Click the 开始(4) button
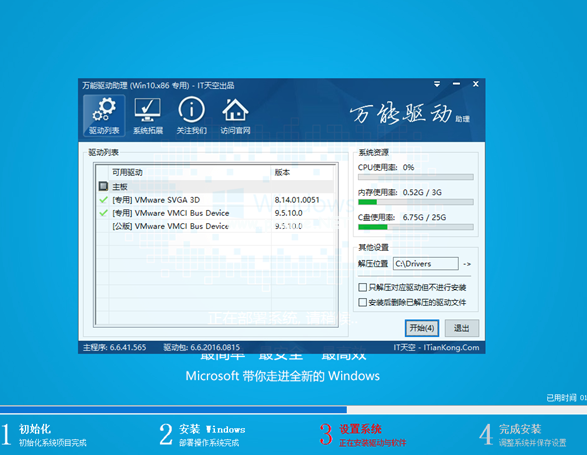Image resolution: width=587 pixels, height=464 pixels. coord(422,328)
